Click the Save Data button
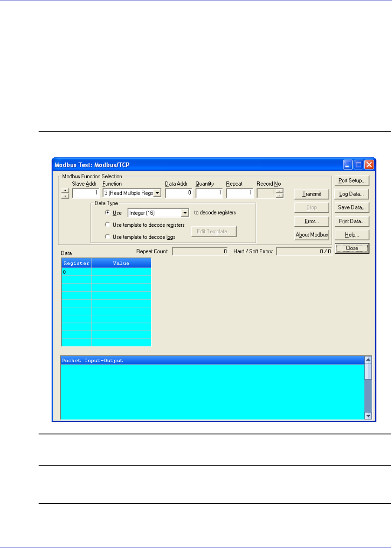The height and width of the screenshot is (548, 392). (352, 207)
